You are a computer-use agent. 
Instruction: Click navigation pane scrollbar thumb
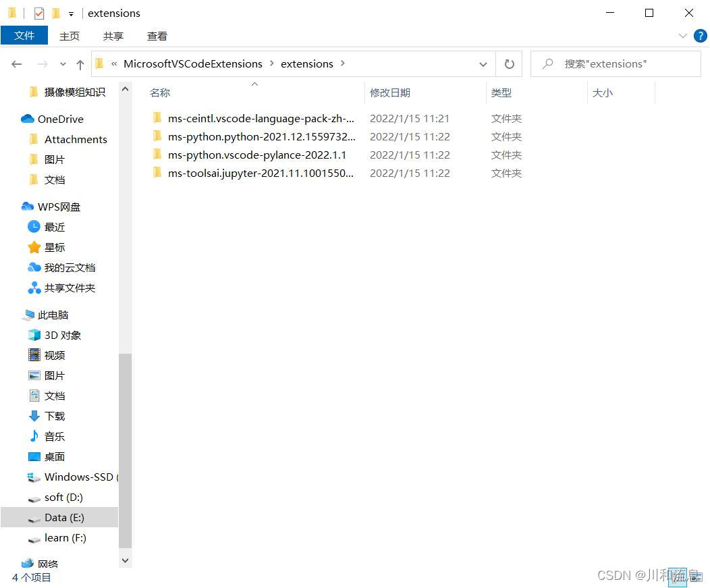tap(126, 451)
